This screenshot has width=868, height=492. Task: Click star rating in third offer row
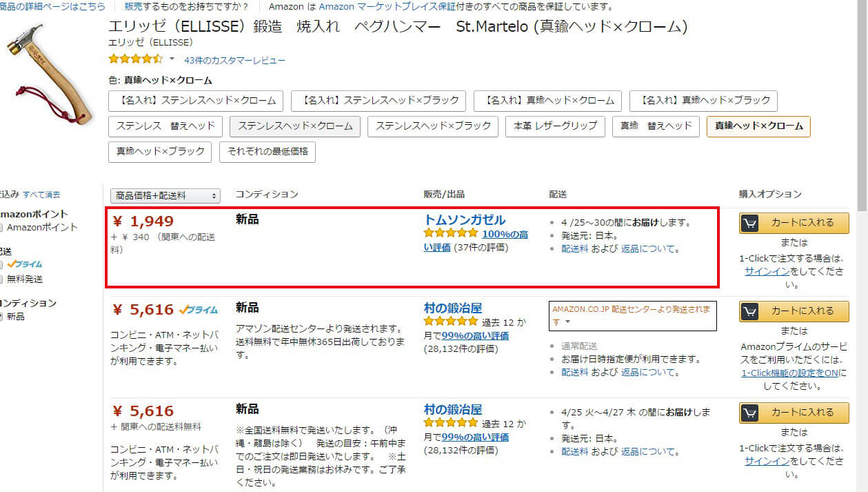(x=450, y=422)
